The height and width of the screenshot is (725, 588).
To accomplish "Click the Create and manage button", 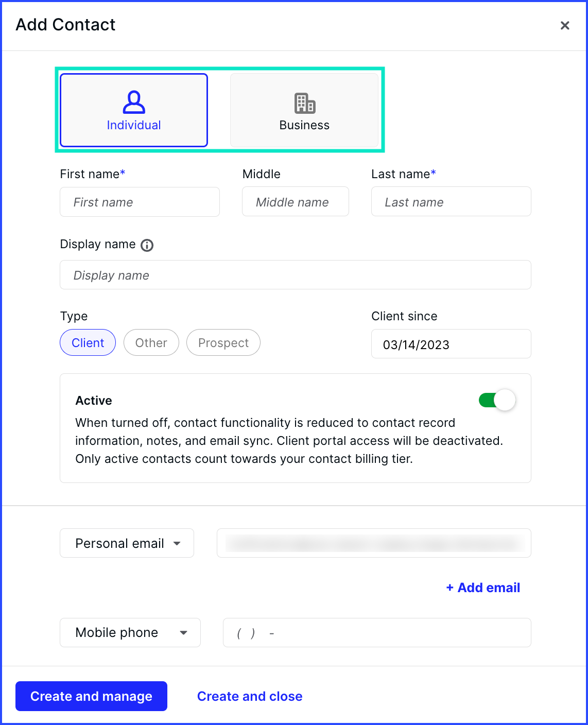I will [92, 696].
